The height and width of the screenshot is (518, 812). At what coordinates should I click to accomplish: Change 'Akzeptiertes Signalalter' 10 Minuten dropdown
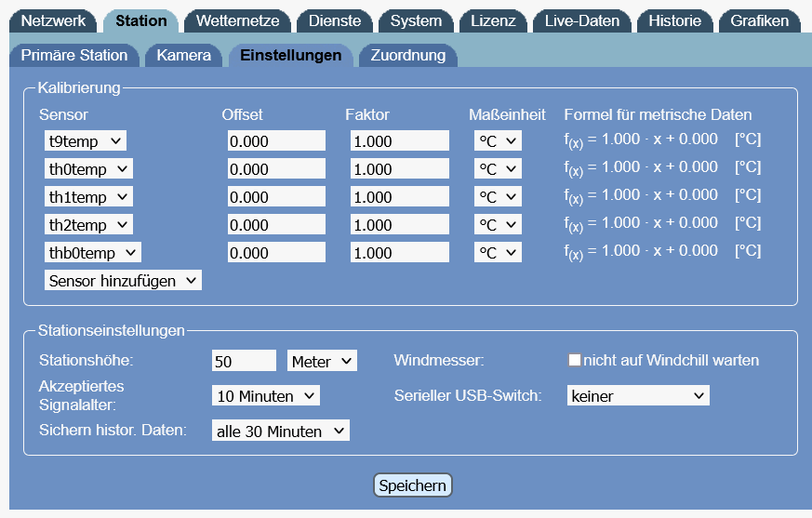[x=265, y=396]
